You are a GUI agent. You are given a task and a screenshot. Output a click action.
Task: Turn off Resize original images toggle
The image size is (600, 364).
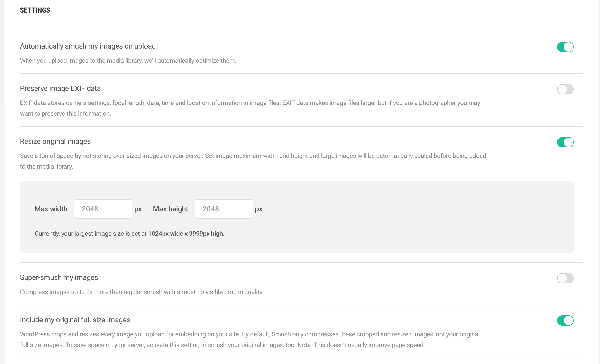[565, 142]
